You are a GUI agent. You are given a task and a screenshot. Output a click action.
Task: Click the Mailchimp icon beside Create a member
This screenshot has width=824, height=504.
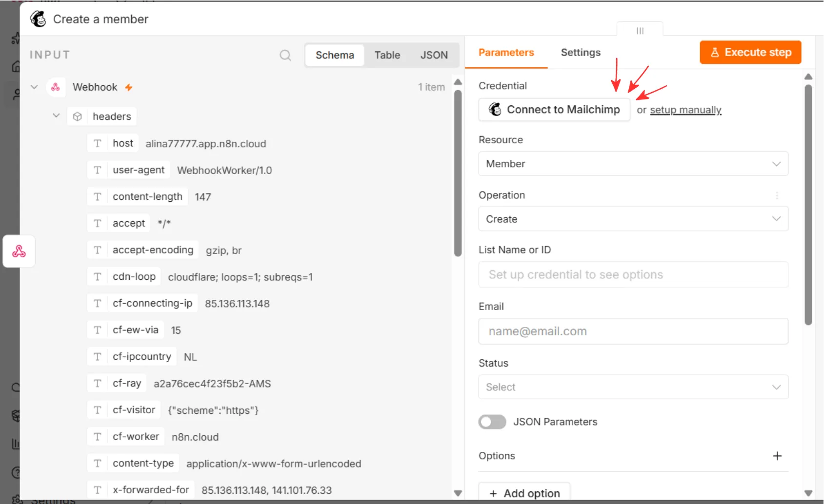[x=38, y=19]
